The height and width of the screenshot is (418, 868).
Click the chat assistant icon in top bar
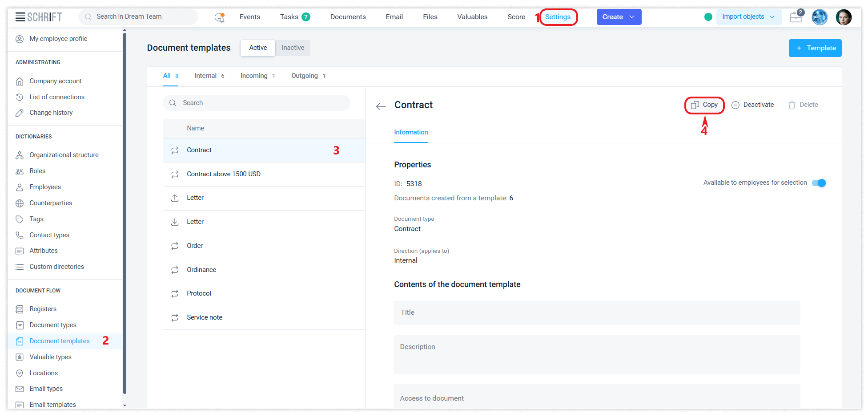click(220, 17)
